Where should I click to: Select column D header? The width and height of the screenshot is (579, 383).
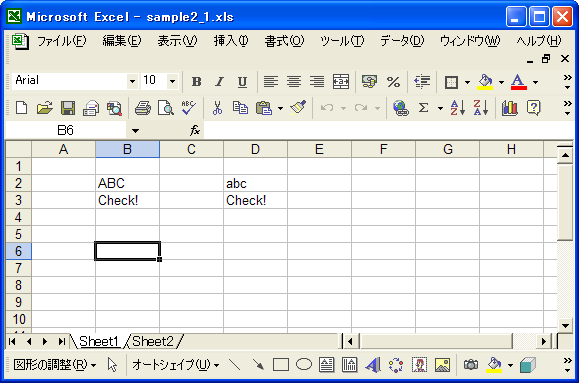click(x=255, y=149)
